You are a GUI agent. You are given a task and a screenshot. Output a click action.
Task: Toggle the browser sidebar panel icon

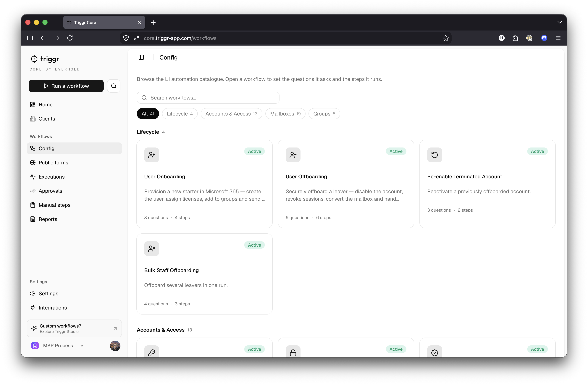30,38
